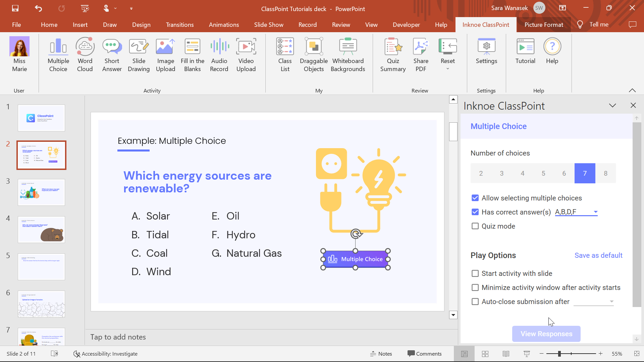Click the Audio Record tool
The width and height of the screenshot is (644, 362).
[220, 53]
